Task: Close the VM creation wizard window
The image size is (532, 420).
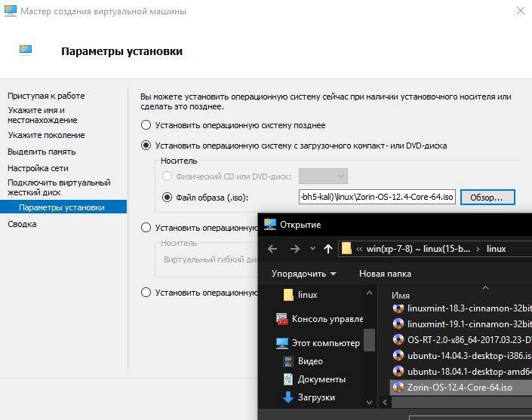Action: pyautogui.click(x=520, y=11)
